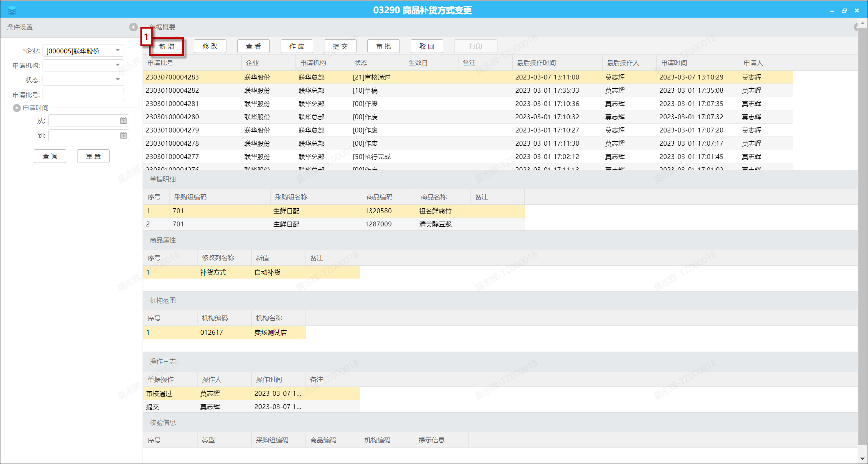Click the 查询 button
The height and width of the screenshot is (464, 868).
(50, 156)
